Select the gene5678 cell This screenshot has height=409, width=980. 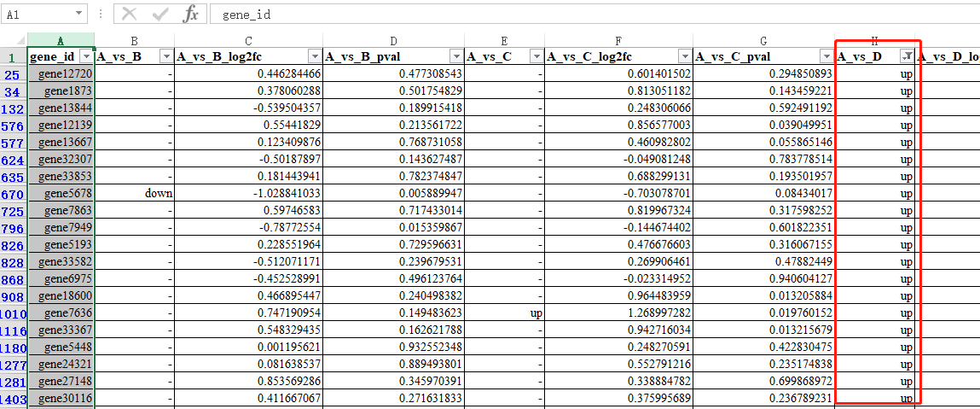point(61,194)
